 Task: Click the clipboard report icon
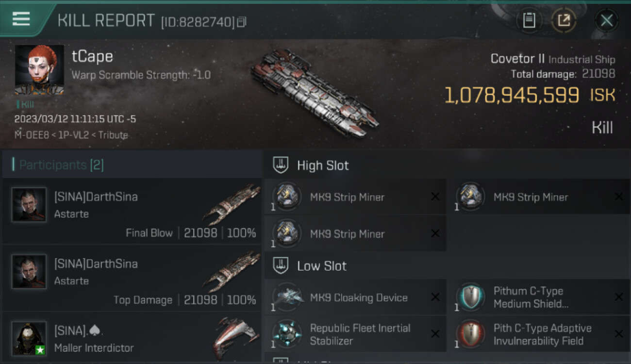529,20
